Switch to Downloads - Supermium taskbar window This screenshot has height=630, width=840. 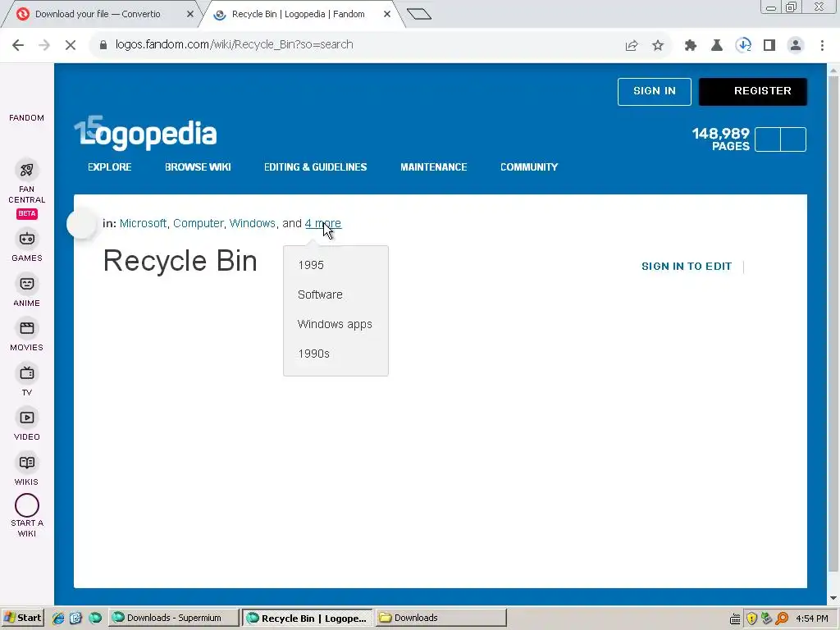[x=174, y=619]
